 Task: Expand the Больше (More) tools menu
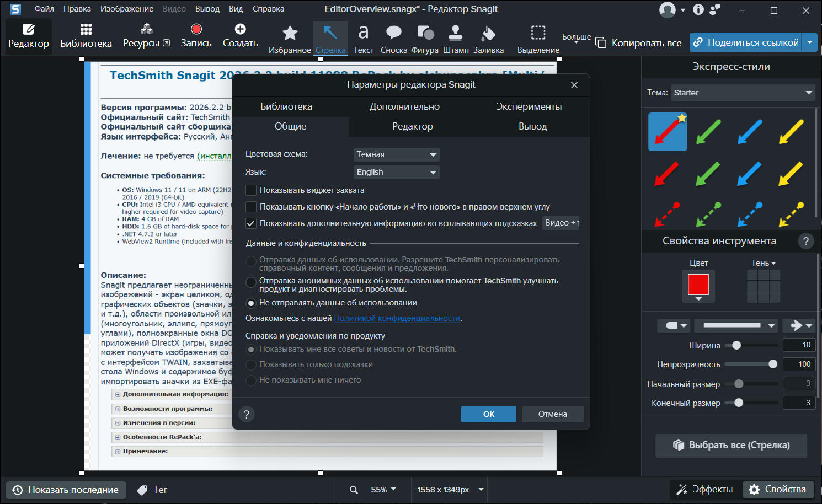[577, 39]
